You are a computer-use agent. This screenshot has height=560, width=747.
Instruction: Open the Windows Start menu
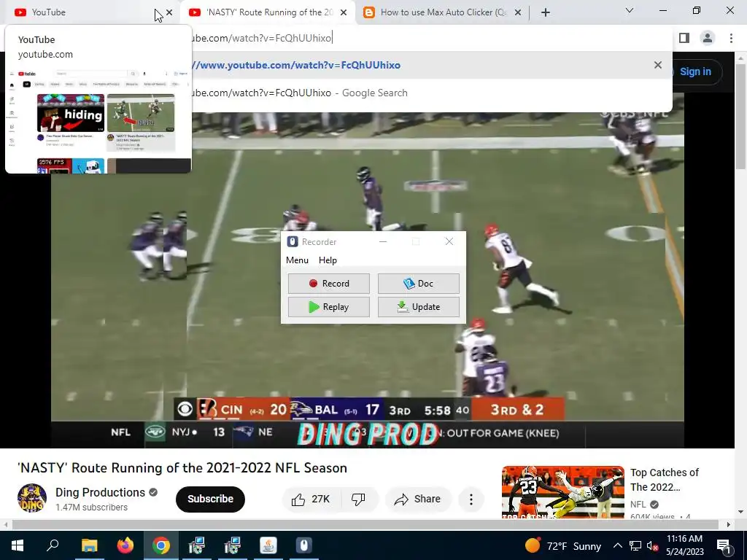point(18,545)
